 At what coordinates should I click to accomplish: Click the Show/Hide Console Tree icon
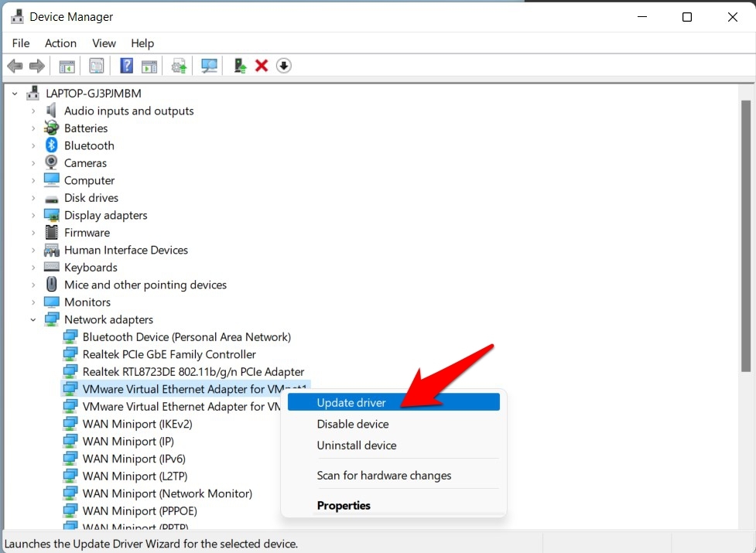pyautogui.click(x=67, y=66)
